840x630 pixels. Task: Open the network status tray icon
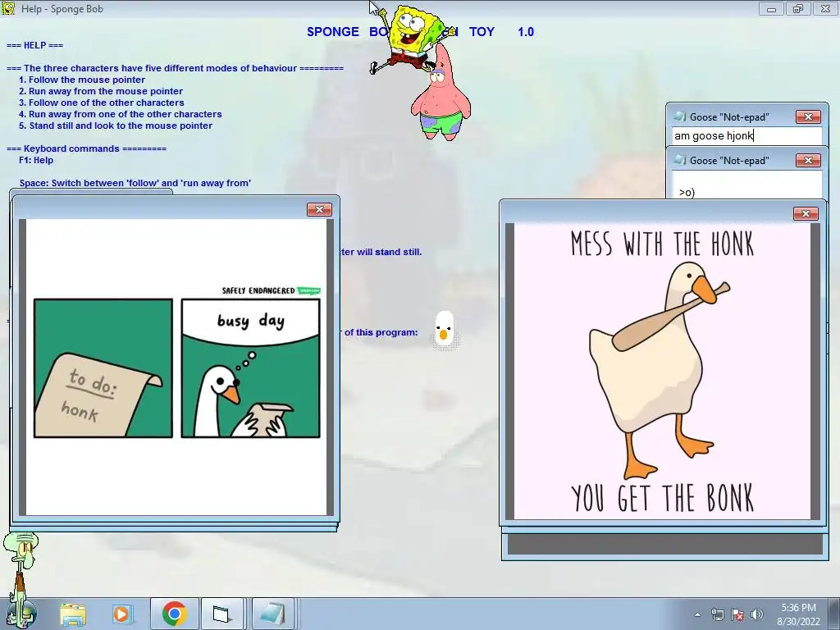(x=717, y=614)
